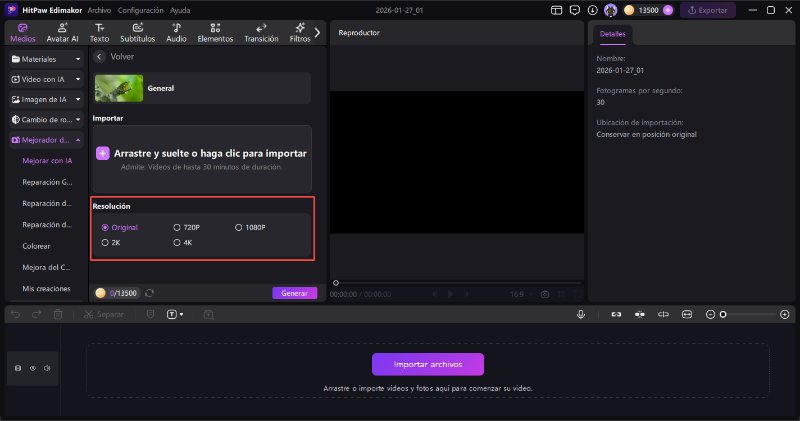The width and height of the screenshot is (800, 421).
Task: Zoom out timeline with minus icon
Action: pos(710,314)
